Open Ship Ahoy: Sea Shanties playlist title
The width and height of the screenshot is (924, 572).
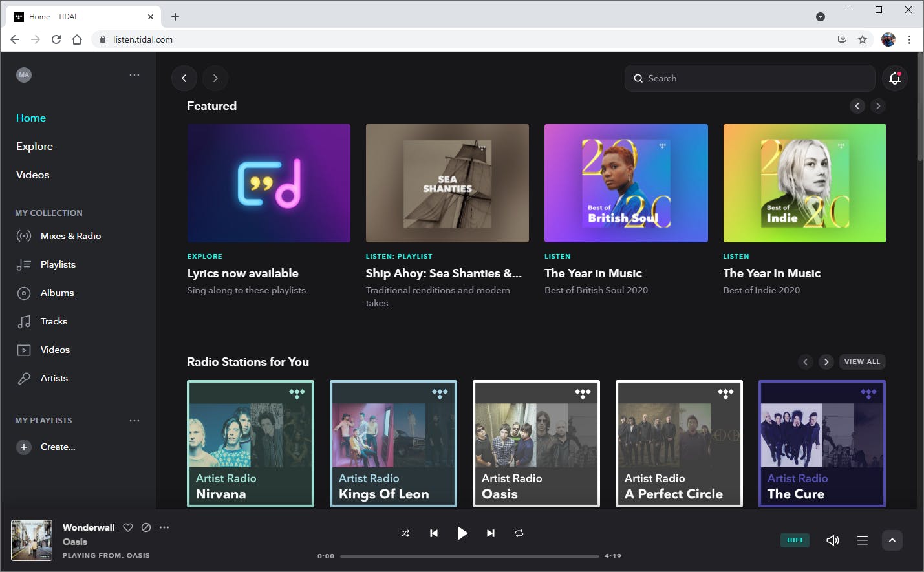tap(444, 273)
